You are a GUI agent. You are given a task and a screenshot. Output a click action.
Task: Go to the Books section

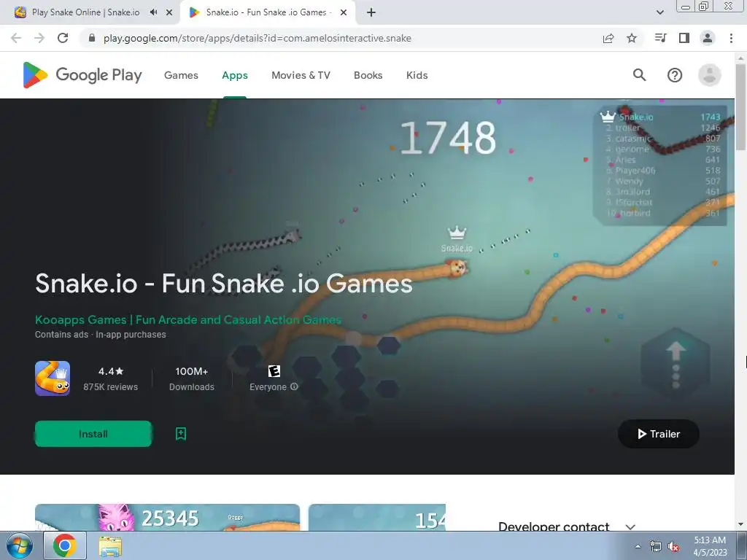(368, 75)
